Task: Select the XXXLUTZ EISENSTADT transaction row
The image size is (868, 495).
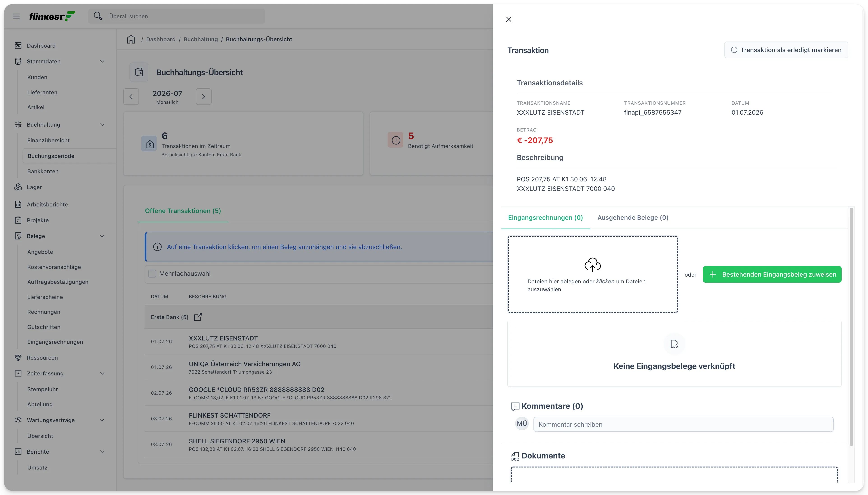Action: click(x=318, y=342)
